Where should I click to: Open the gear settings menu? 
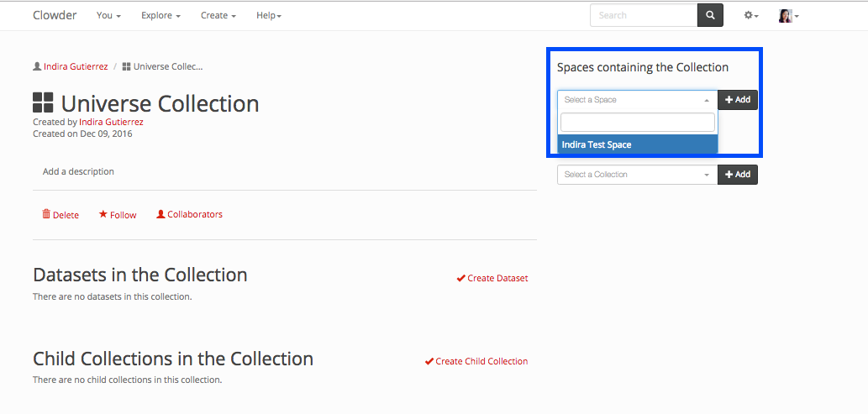click(x=750, y=16)
